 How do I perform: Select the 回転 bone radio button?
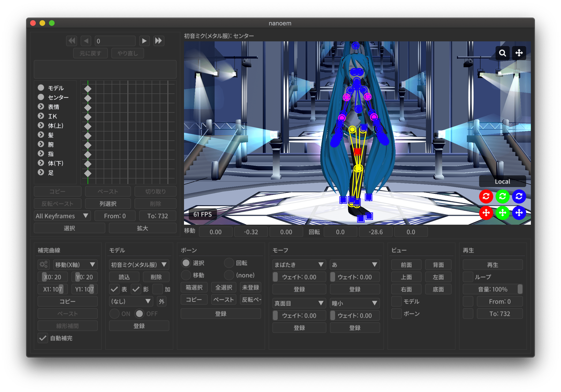[x=229, y=263]
